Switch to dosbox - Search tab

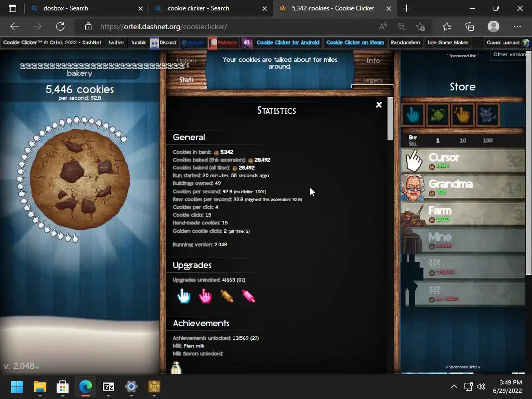(86, 8)
